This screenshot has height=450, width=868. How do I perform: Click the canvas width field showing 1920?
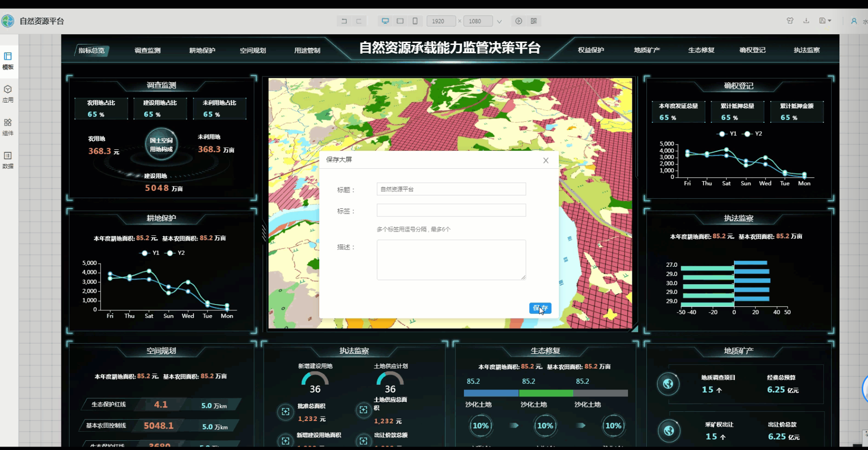click(x=441, y=21)
